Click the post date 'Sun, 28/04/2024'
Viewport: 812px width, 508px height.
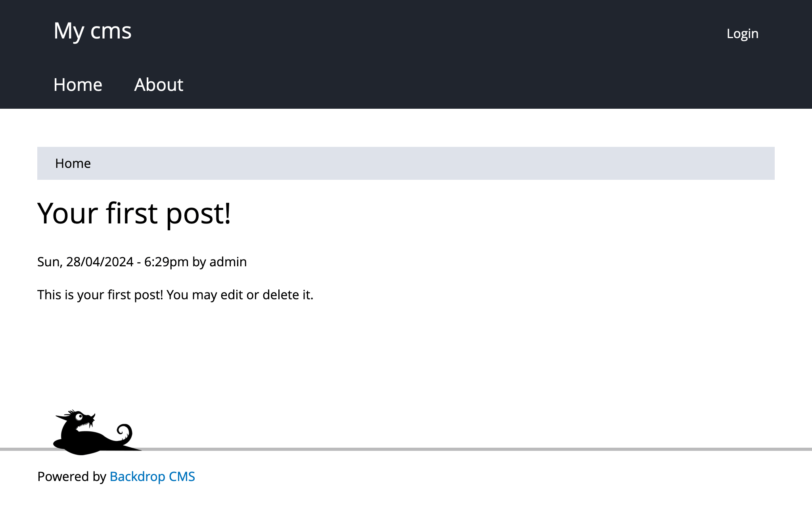[x=85, y=262]
